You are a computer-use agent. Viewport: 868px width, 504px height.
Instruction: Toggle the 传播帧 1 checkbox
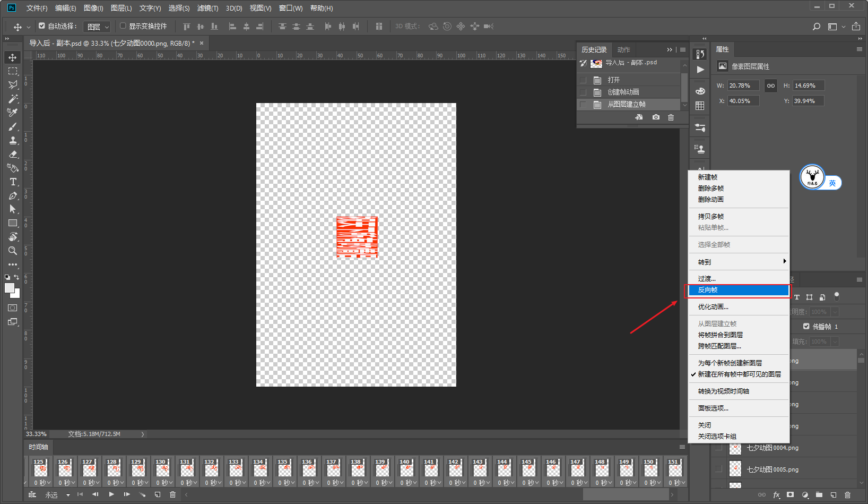pos(806,326)
